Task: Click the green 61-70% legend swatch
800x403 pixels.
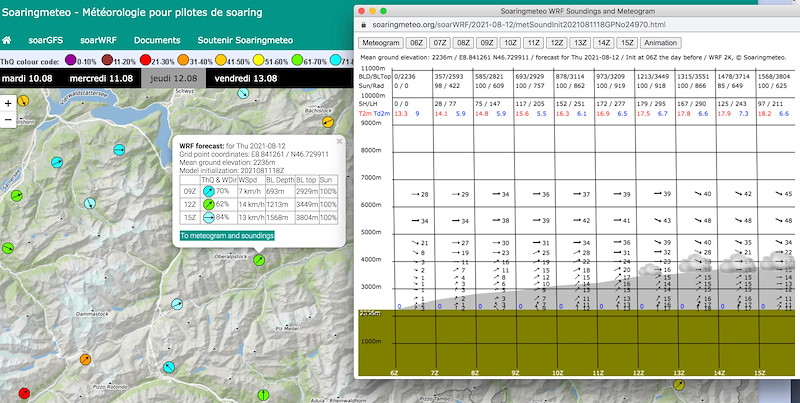Action: 297,61
